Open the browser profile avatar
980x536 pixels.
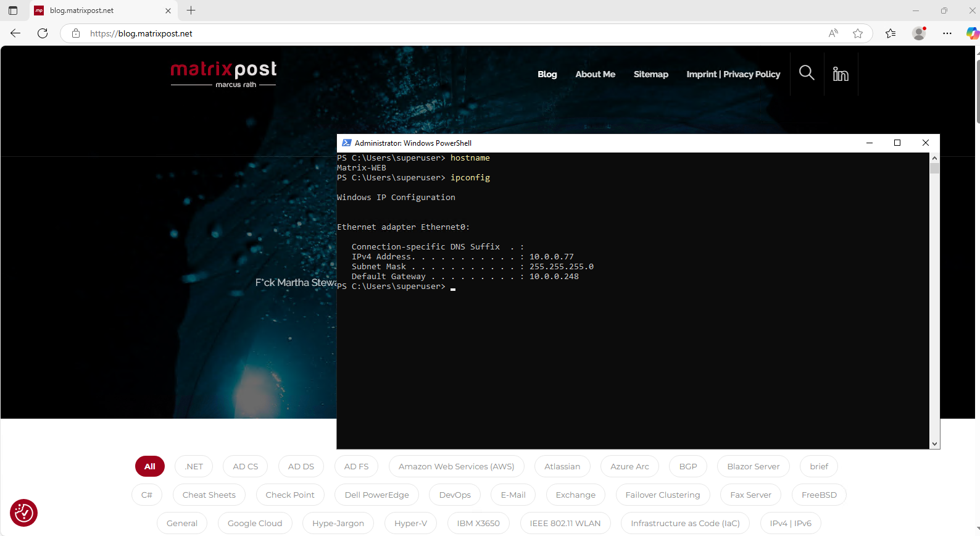tap(919, 33)
